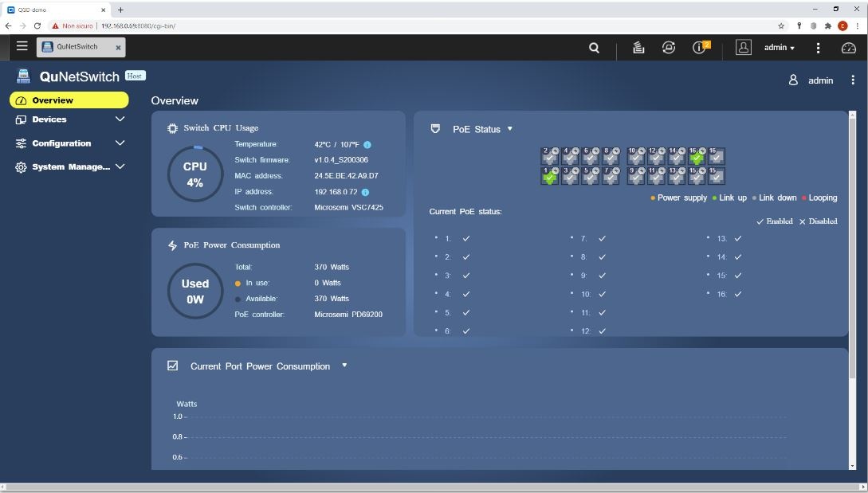Screen dimensions: 868x493
Task: Open the PoE Status dropdown
Action: click(510, 129)
